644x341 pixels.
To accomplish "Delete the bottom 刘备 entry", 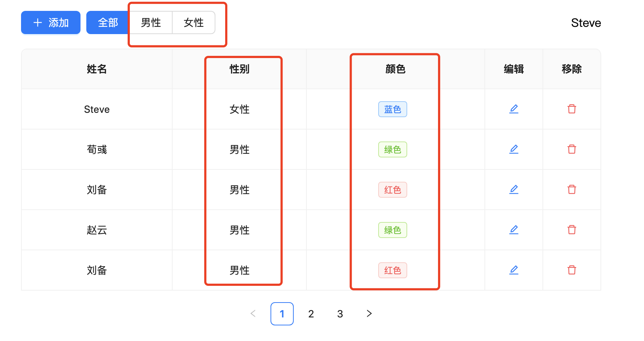I will tap(572, 270).
